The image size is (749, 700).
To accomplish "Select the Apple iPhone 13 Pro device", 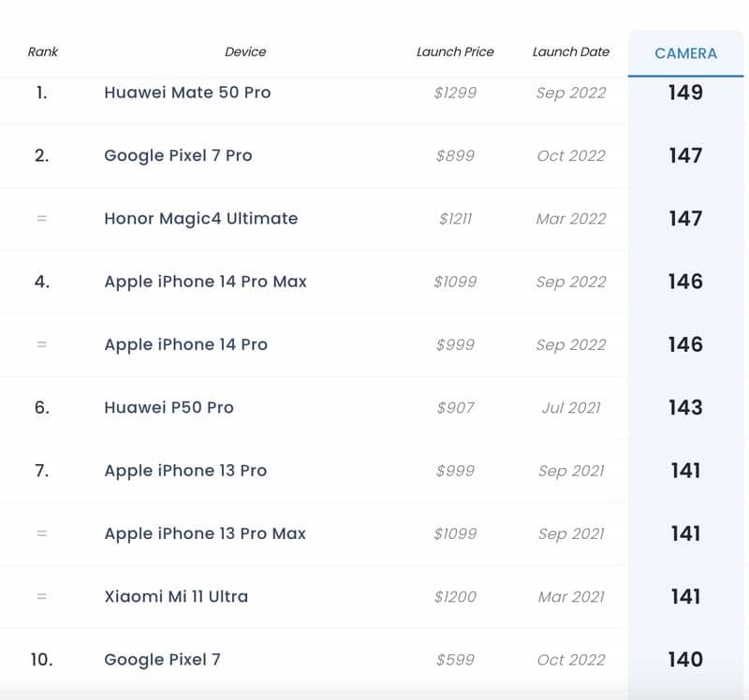I will [185, 471].
